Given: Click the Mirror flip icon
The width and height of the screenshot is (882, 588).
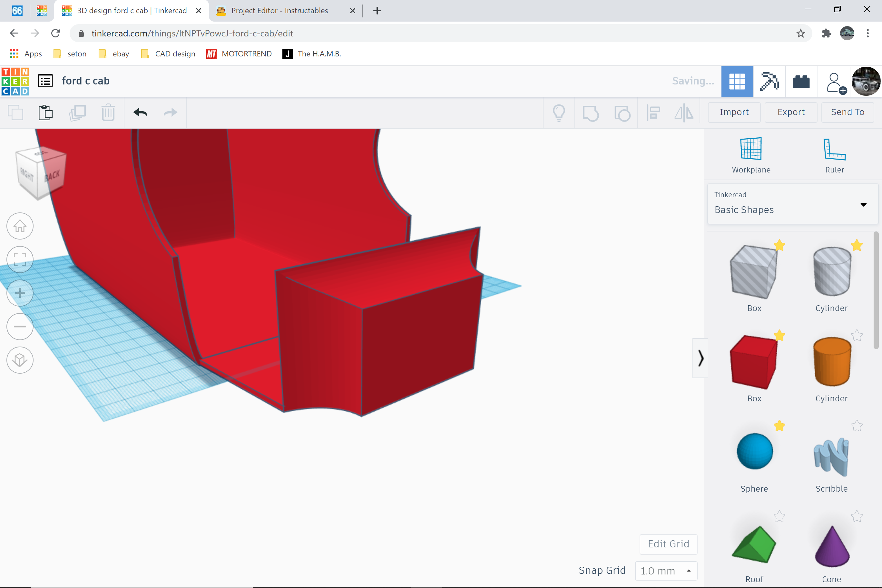Looking at the screenshot, I should [684, 113].
